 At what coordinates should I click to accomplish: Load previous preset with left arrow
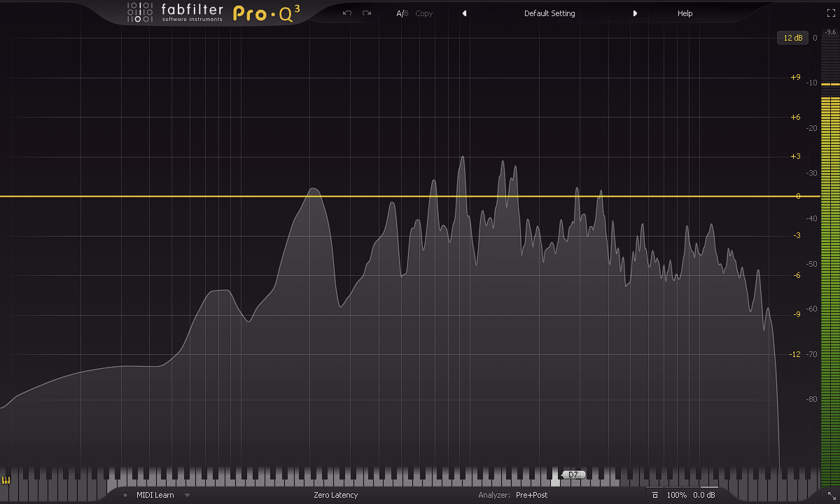pos(464,13)
